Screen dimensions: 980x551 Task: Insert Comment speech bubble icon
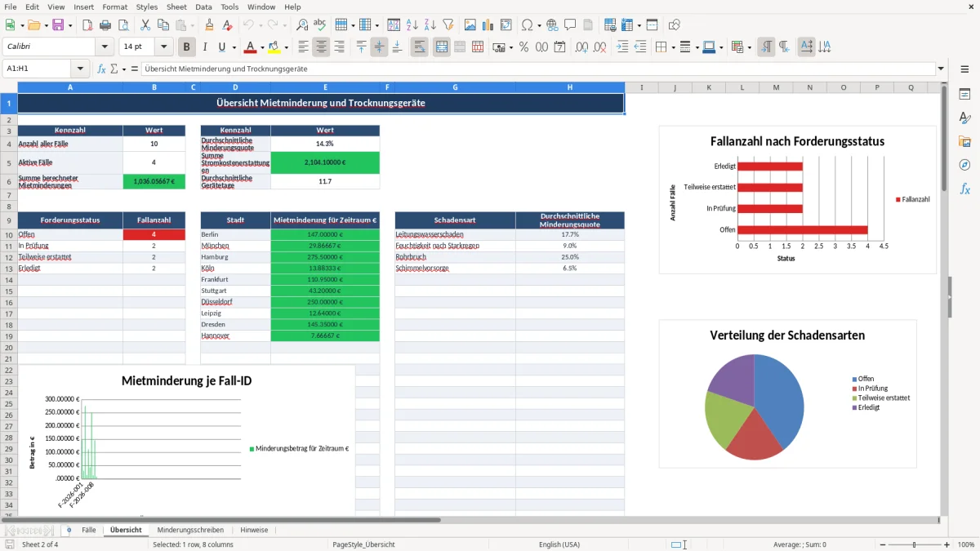(x=570, y=25)
